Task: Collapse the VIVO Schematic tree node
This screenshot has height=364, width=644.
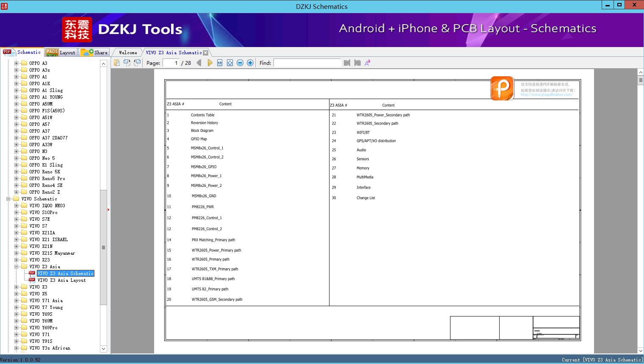Action: (8, 199)
